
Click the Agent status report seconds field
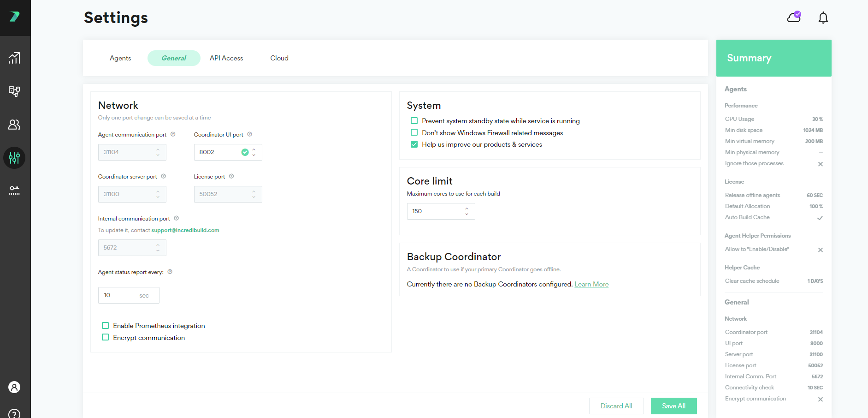(x=129, y=295)
